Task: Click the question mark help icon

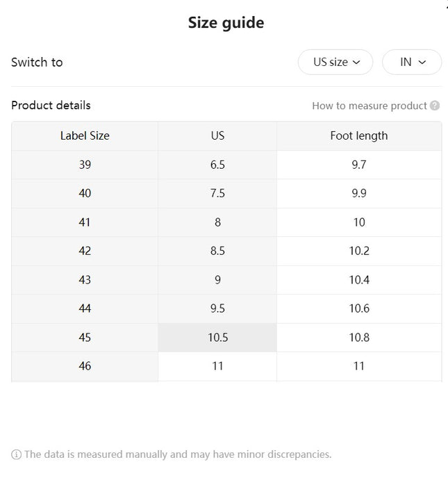Action: [435, 106]
